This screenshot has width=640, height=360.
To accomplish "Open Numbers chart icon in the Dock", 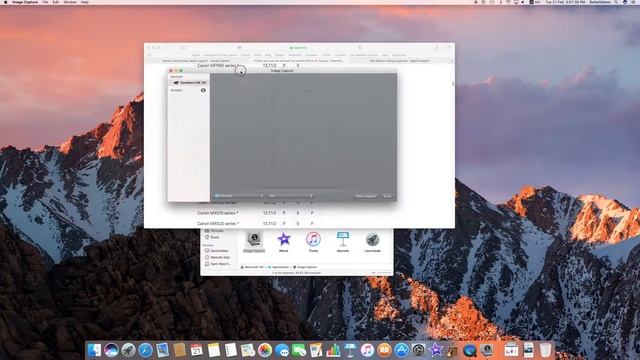I will 333,350.
